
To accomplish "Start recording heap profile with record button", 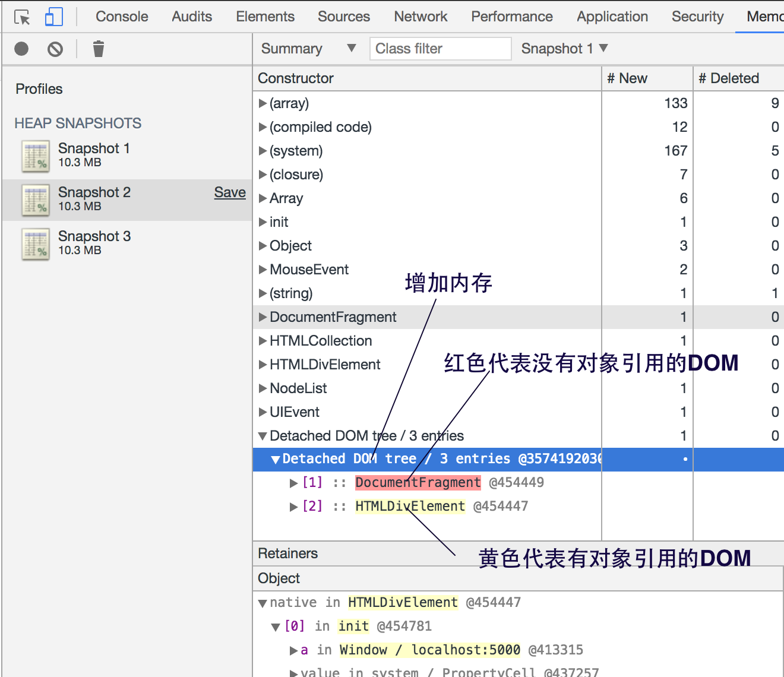I will tap(21, 49).
